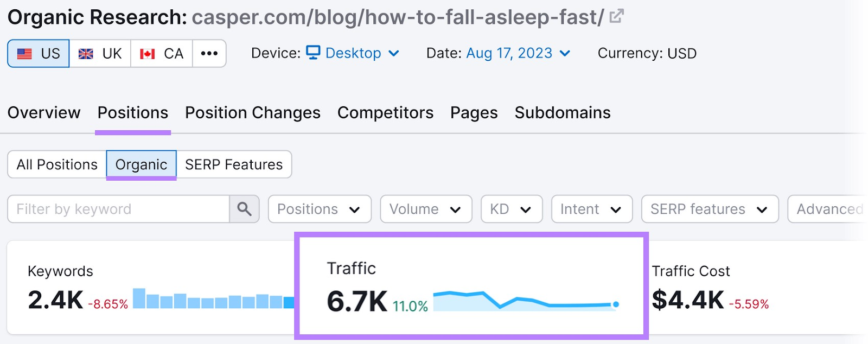Click the Filter by keyword input field
This screenshot has height=344, width=868.
click(119, 209)
